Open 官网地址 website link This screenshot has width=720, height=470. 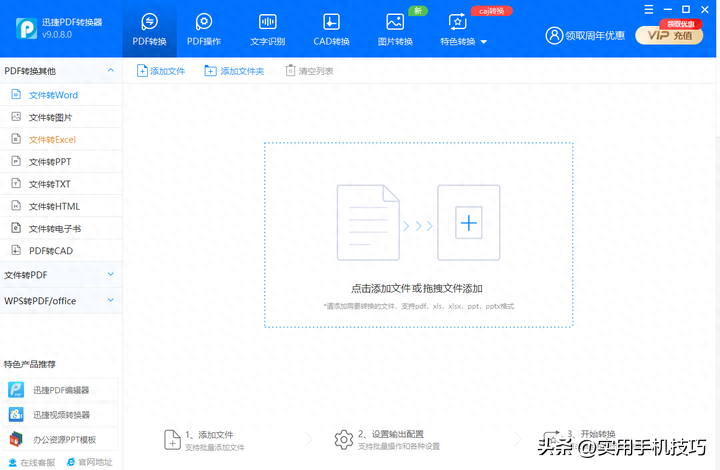coord(90,462)
